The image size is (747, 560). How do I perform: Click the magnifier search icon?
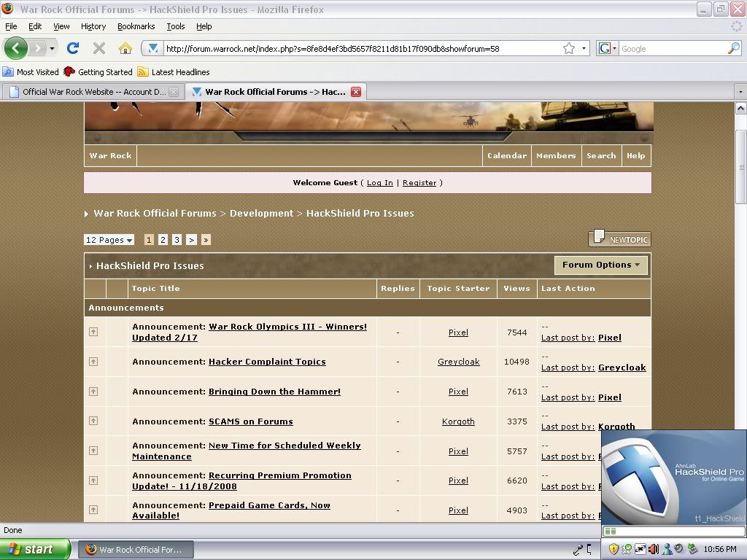(x=734, y=48)
